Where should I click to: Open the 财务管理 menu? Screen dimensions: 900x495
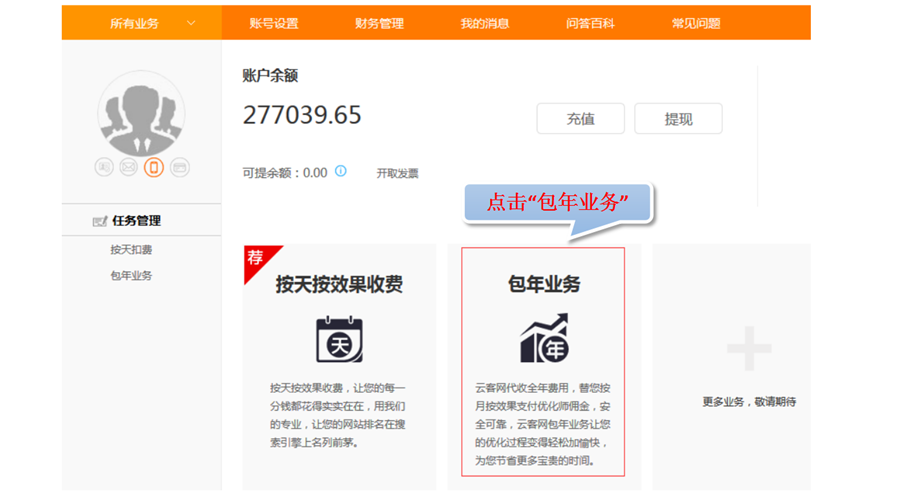point(379,23)
